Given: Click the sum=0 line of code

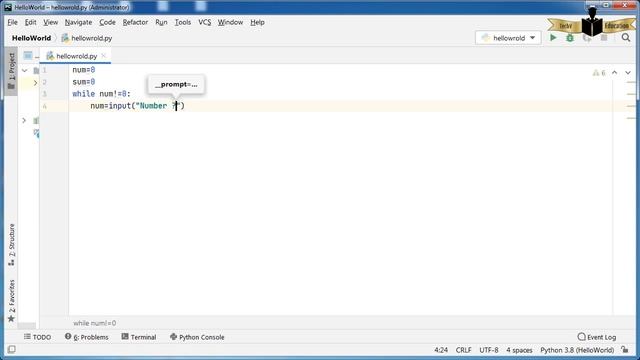Looking at the screenshot, I should tap(84, 82).
